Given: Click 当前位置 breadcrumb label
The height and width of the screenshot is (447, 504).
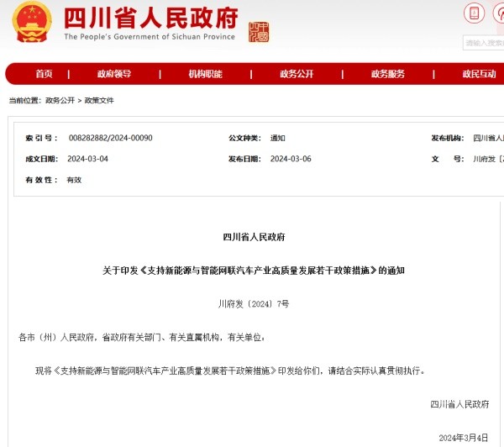Looking at the screenshot, I should 24,100.
